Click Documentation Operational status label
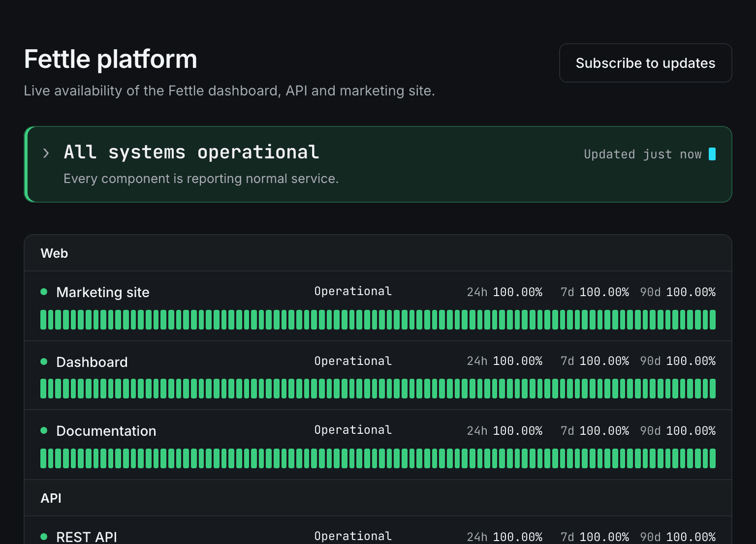 (x=353, y=430)
